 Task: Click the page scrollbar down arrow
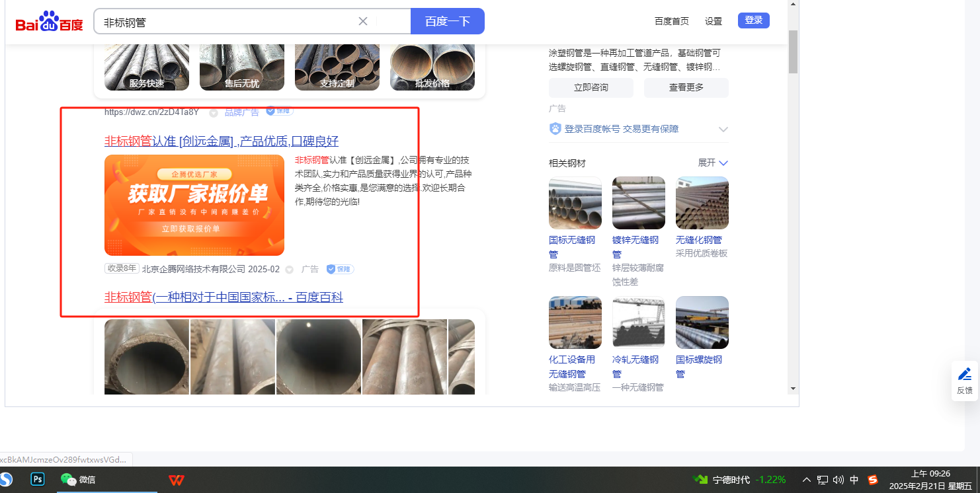[x=794, y=389]
